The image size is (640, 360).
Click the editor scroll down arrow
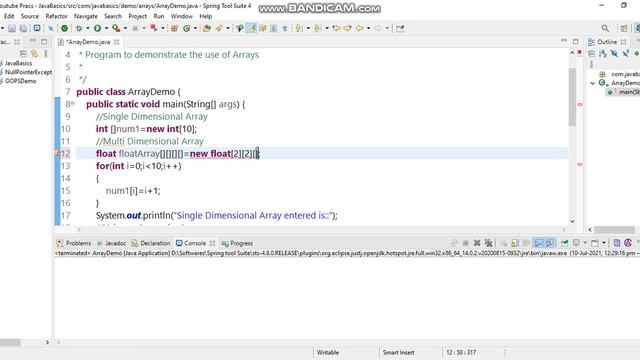[x=572, y=221]
